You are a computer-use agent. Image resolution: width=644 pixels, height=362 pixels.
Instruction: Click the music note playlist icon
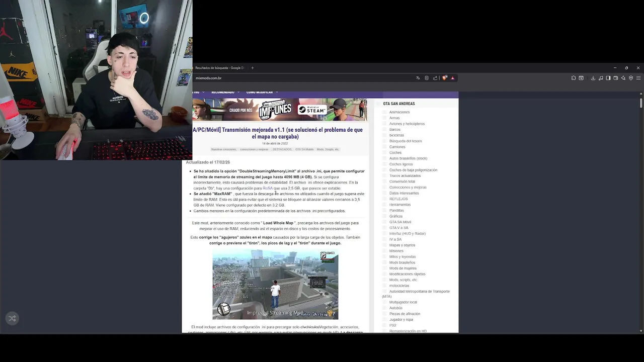(x=601, y=78)
